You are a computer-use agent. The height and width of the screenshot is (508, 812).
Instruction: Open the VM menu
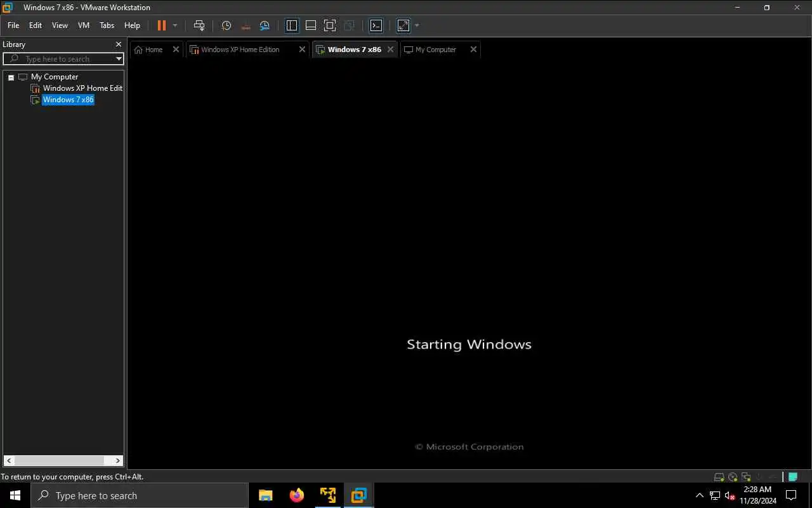point(84,25)
